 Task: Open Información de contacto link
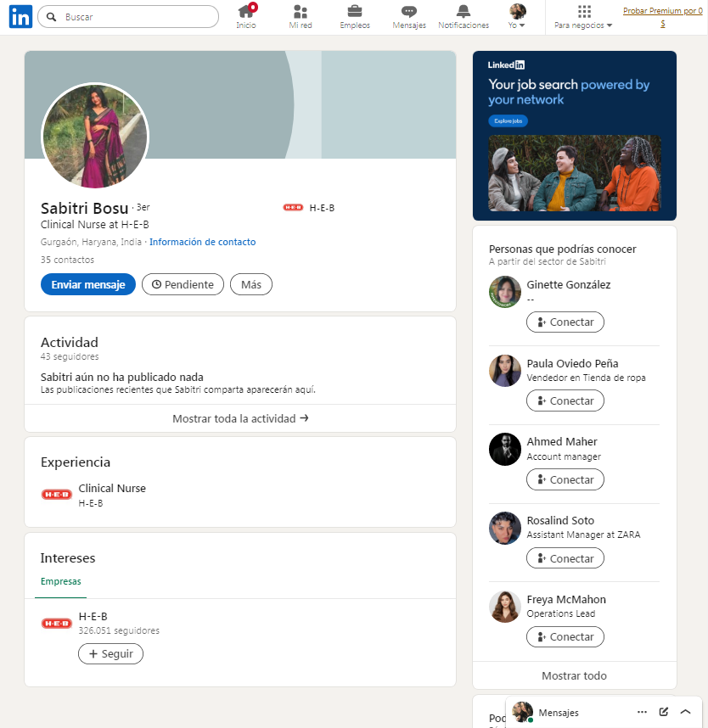pyautogui.click(x=203, y=242)
